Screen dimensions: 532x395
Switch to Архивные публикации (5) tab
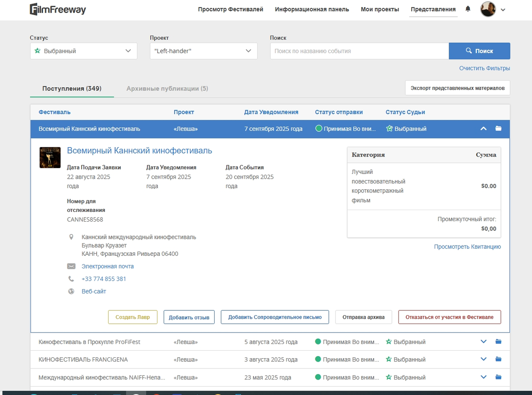[x=167, y=89]
